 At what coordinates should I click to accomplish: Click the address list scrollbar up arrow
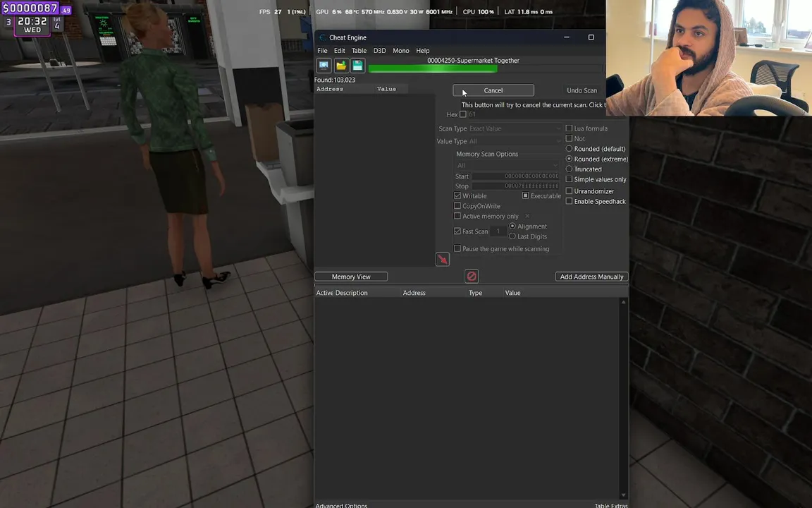click(624, 302)
